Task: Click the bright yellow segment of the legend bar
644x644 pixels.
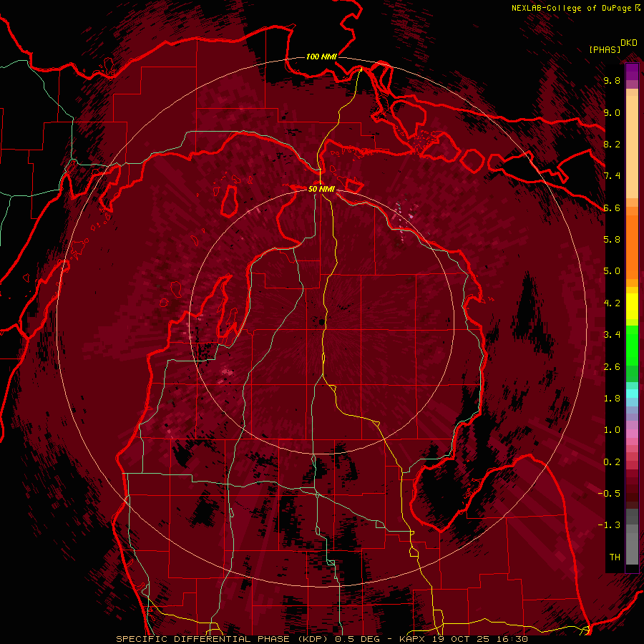Action: (632, 306)
